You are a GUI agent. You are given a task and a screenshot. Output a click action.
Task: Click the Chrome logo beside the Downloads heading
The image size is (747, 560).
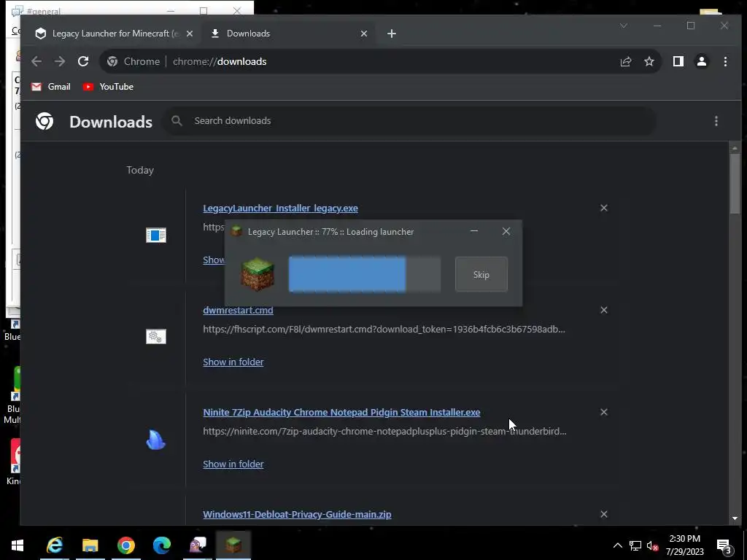click(44, 122)
